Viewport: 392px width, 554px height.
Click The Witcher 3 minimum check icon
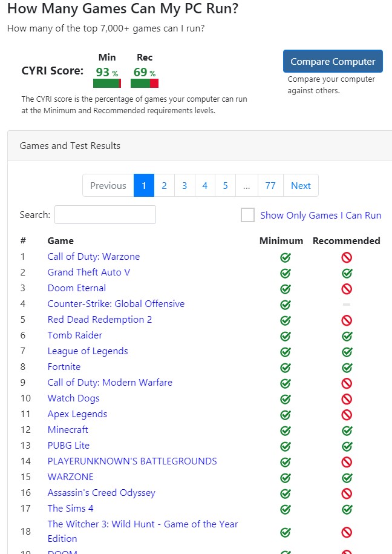click(286, 532)
